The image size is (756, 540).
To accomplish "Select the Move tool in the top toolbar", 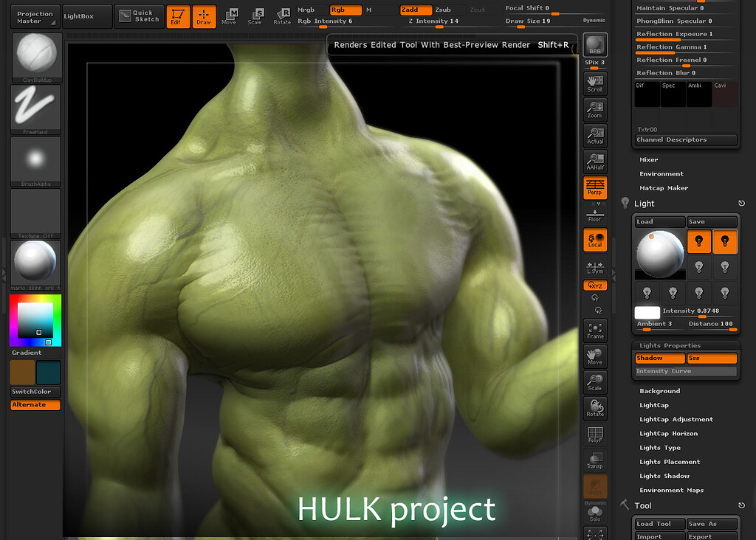I will pos(230,15).
